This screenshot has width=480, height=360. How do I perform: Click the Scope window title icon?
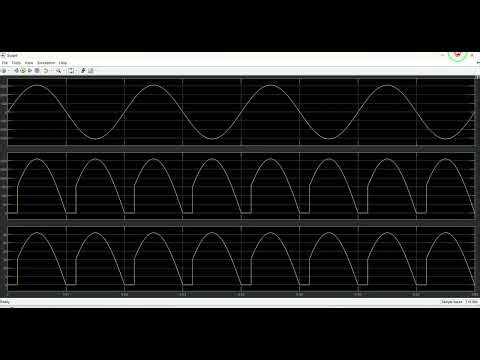pos(3,55)
